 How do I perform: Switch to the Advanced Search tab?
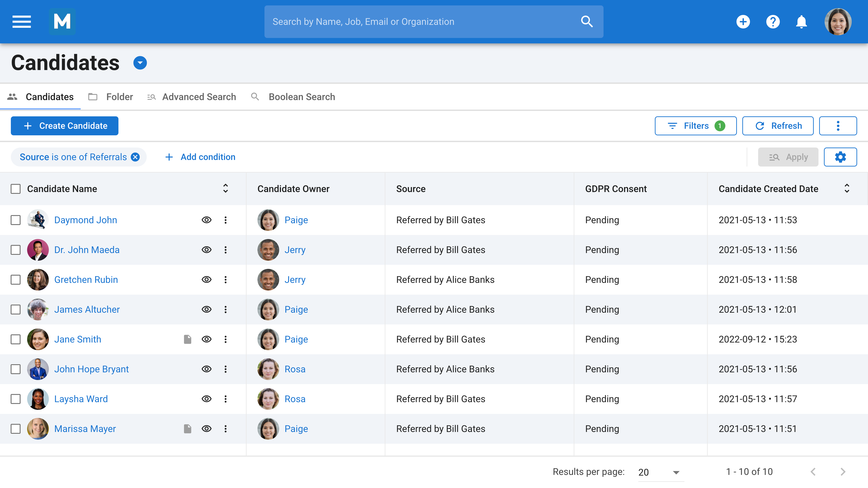pyautogui.click(x=199, y=97)
